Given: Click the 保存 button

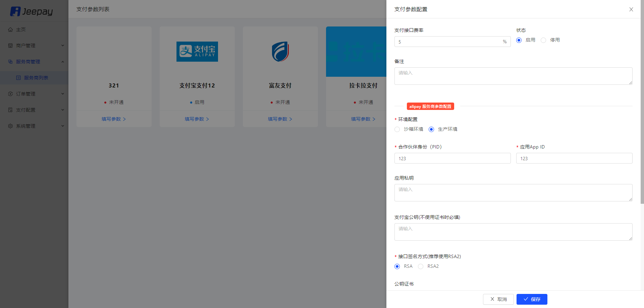Looking at the screenshot, I should click(x=532, y=299).
